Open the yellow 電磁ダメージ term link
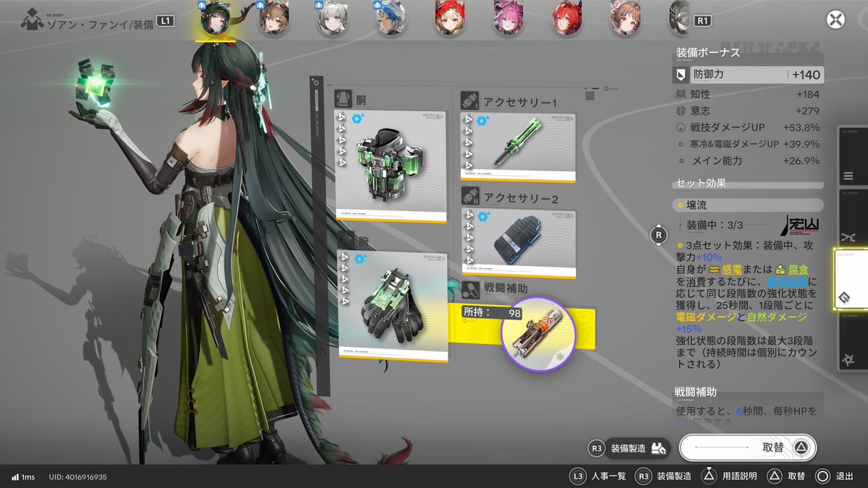 [x=707, y=317]
